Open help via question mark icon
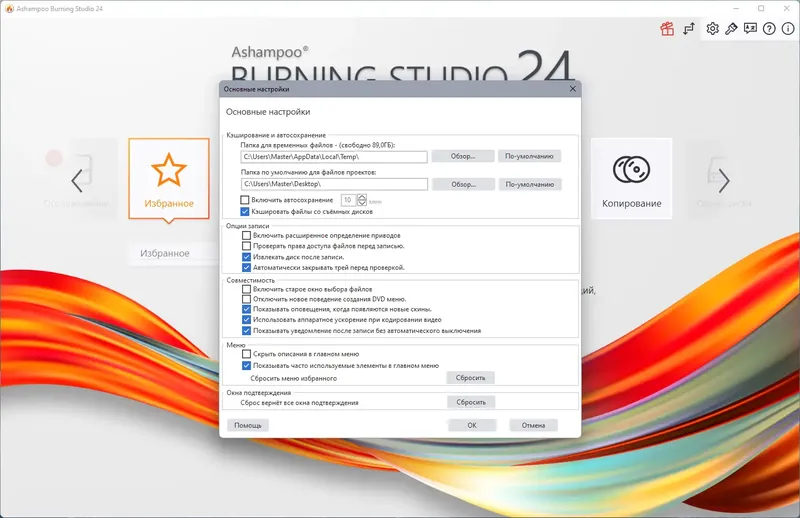Screen dimensions: 800x518 [x=769, y=29]
